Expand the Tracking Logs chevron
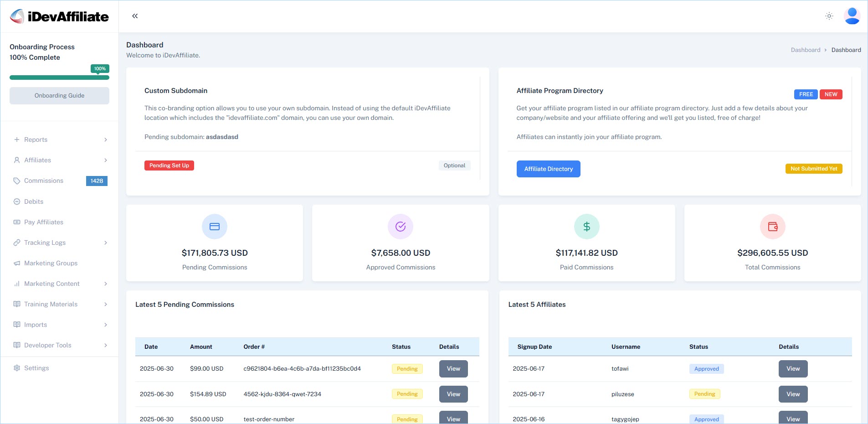The image size is (868, 424). [x=106, y=243]
